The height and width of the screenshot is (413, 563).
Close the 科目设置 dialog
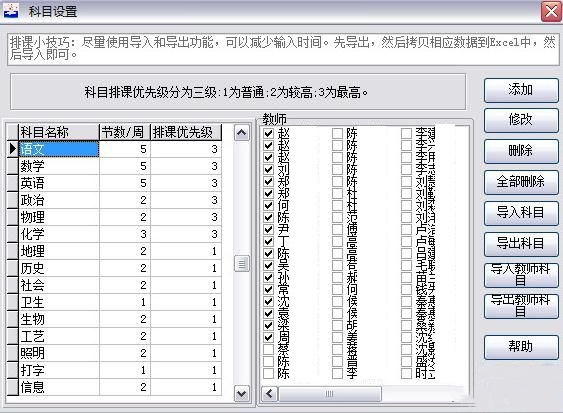(551, 12)
